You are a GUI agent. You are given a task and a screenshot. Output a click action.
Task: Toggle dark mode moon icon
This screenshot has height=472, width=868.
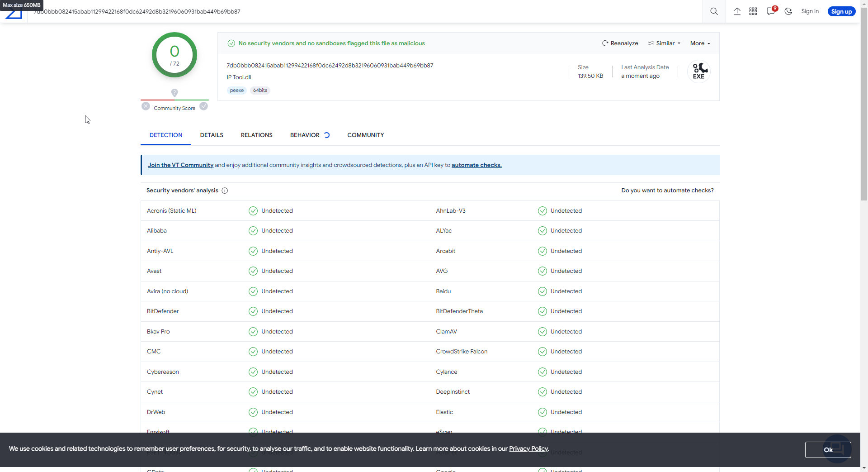(788, 11)
